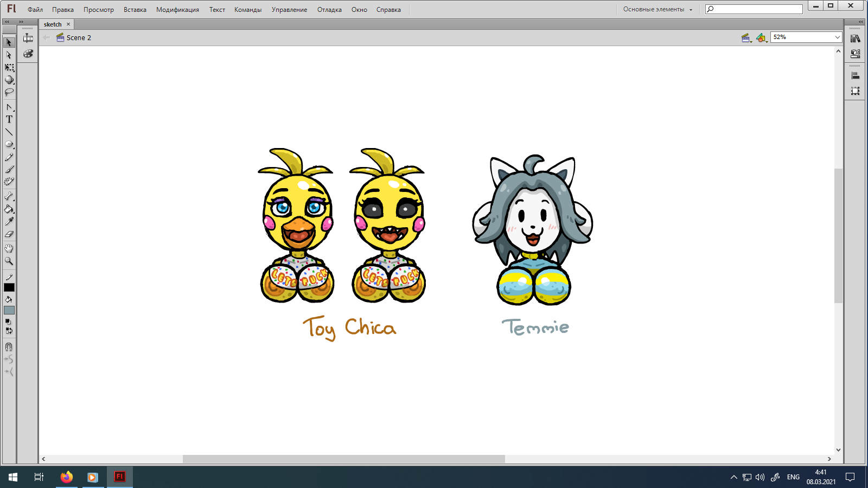Open the Edit Symbols dropdown
Screen dimensions: 868x488
click(762, 37)
